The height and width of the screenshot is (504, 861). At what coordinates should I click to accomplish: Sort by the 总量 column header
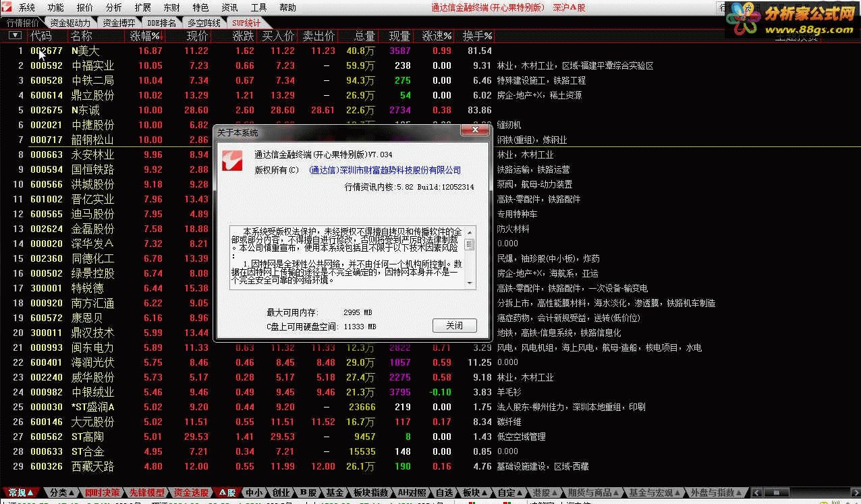coord(364,36)
